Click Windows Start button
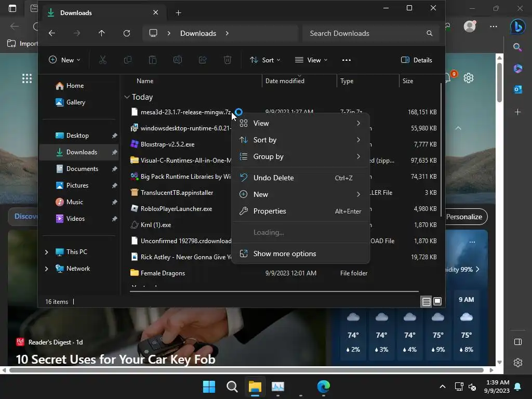Screen dimensions: 532x399 (209, 387)
